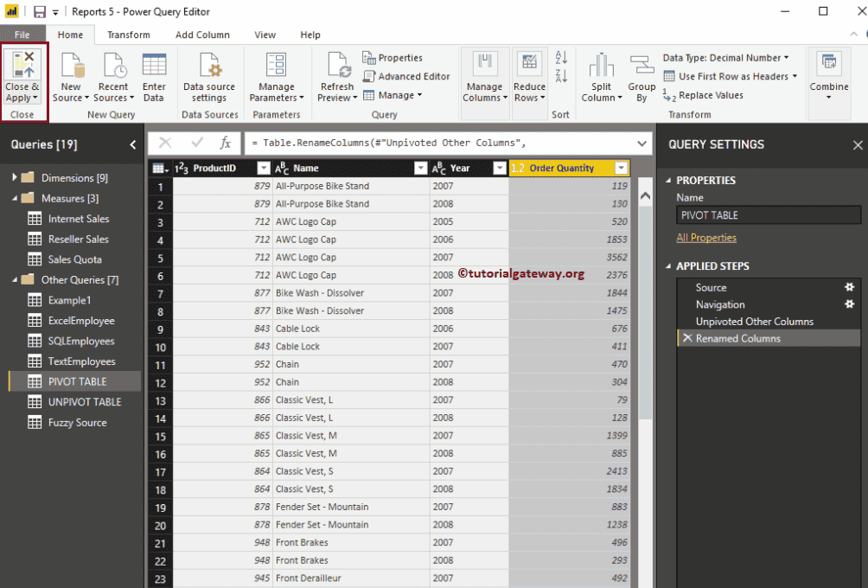Image resolution: width=868 pixels, height=588 pixels.
Task: Open the Advanced Editor
Action: [406, 76]
